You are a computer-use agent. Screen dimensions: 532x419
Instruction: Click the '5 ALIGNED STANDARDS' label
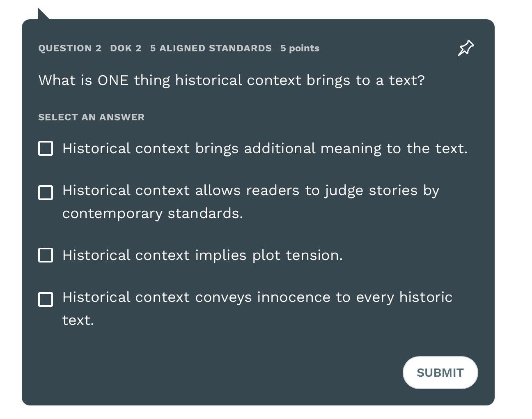[211, 48]
